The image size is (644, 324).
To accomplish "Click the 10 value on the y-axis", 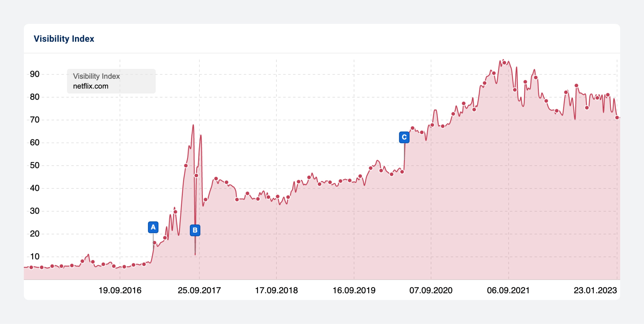I will tap(35, 256).
